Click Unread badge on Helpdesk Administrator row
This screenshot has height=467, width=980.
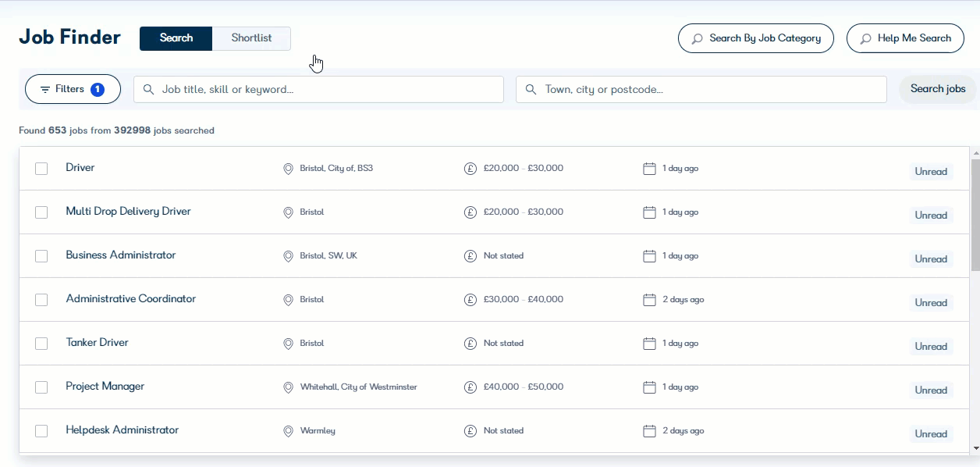pos(931,434)
